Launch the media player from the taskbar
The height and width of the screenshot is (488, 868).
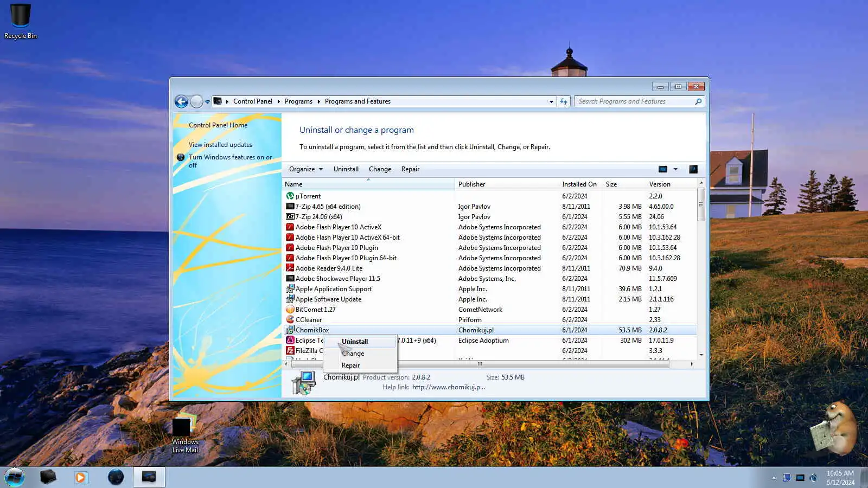[x=80, y=477]
